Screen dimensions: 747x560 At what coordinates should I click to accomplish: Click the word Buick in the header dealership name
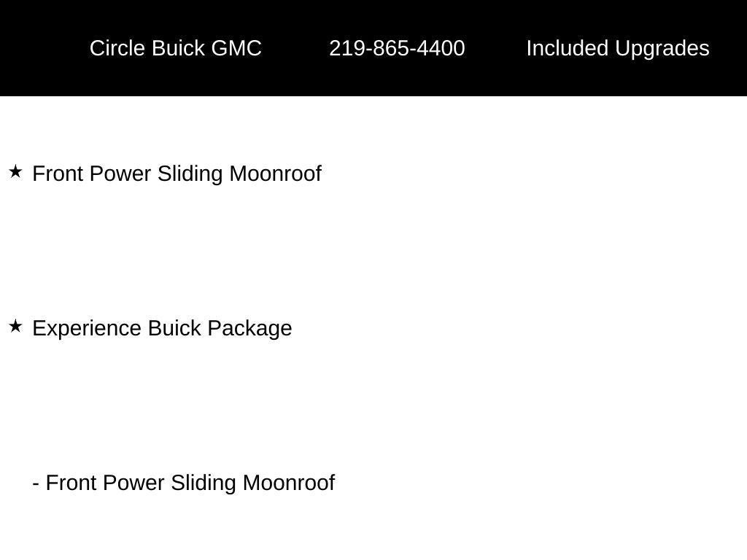(178, 48)
